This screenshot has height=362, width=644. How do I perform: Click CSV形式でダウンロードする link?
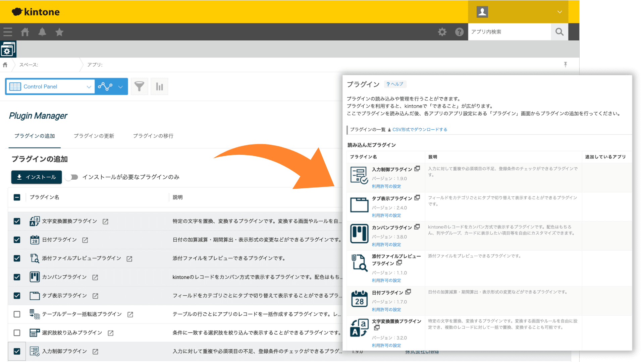click(420, 130)
